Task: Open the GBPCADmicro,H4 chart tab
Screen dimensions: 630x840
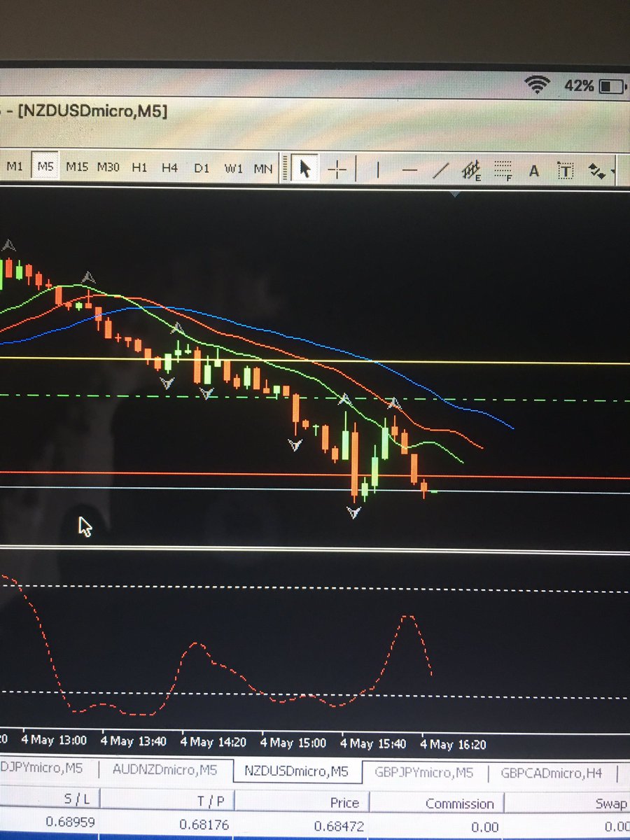Action: [x=552, y=773]
